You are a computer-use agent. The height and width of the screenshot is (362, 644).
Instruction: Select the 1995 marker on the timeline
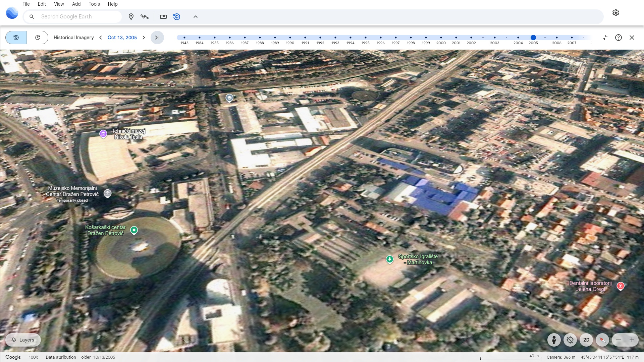365,38
